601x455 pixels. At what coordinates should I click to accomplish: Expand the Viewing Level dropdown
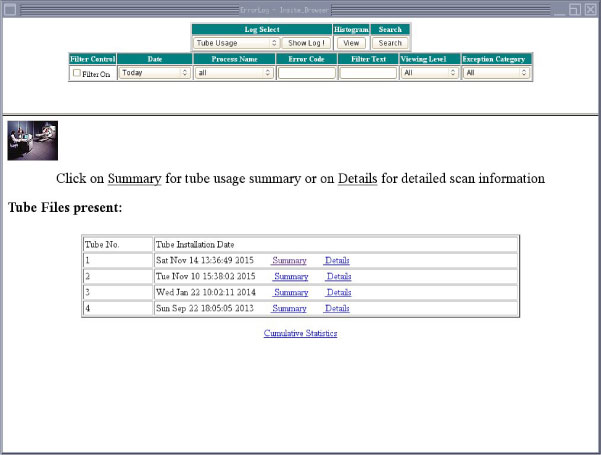[x=429, y=73]
